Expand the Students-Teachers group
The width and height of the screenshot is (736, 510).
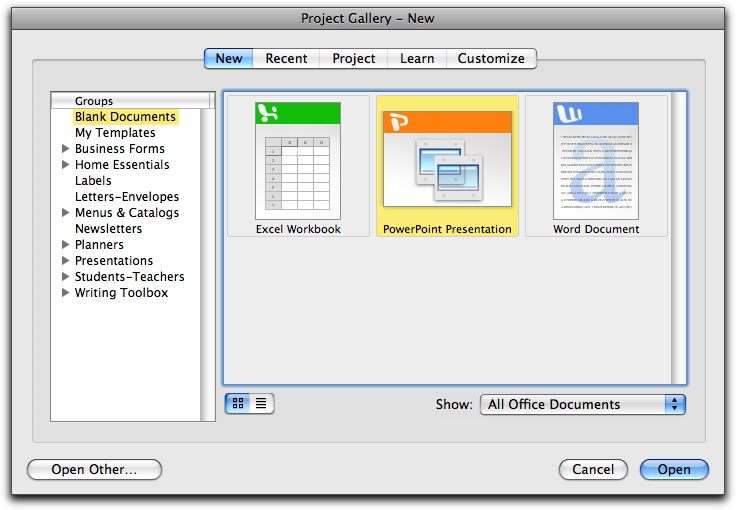(66, 276)
